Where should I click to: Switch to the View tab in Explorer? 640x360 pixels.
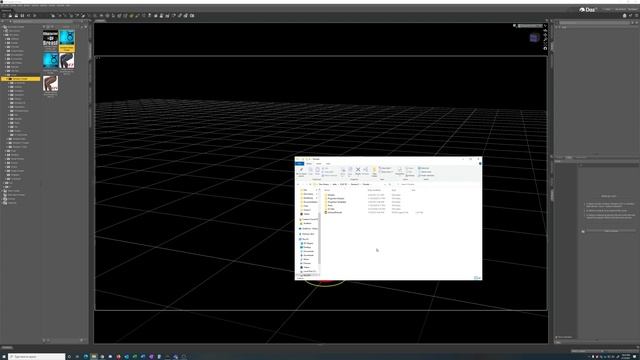[328, 164]
